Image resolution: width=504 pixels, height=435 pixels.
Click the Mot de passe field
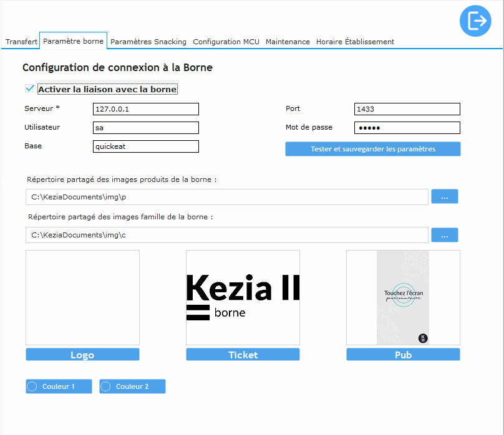[x=407, y=128]
